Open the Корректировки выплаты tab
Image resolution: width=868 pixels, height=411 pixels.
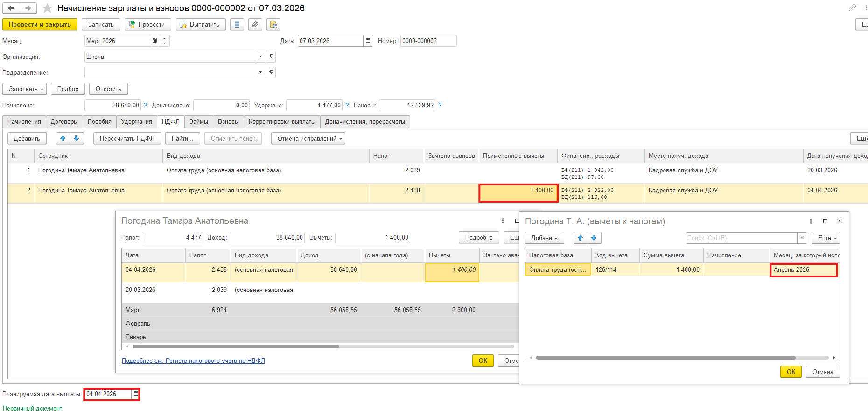[x=282, y=122]
